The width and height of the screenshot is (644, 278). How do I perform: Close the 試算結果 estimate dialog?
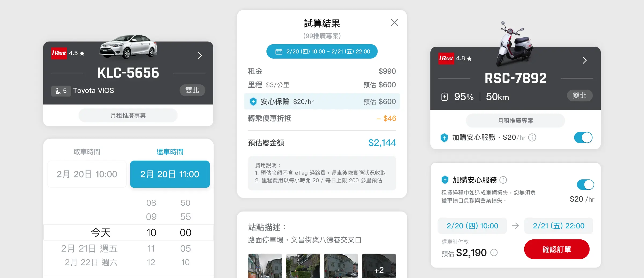[x=394, y=23]
